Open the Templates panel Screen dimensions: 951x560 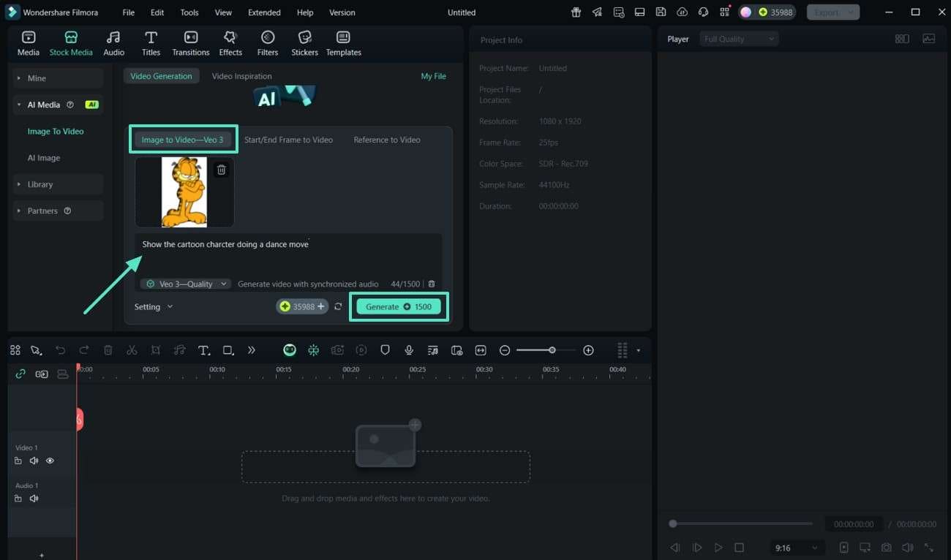(343, 43)
